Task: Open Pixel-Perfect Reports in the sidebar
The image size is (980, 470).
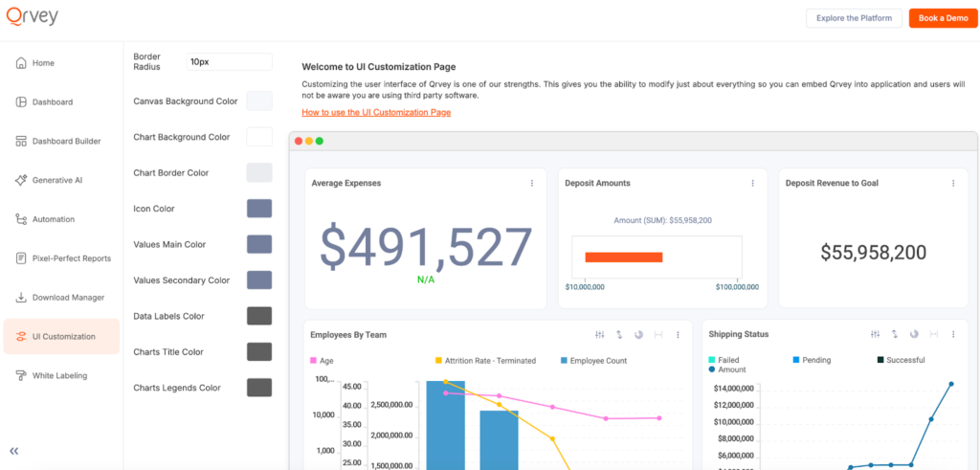Action: [71, 258]
